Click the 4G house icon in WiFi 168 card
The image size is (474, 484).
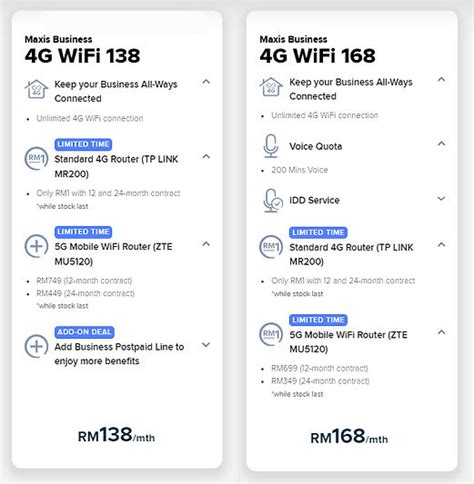point(271,87)
